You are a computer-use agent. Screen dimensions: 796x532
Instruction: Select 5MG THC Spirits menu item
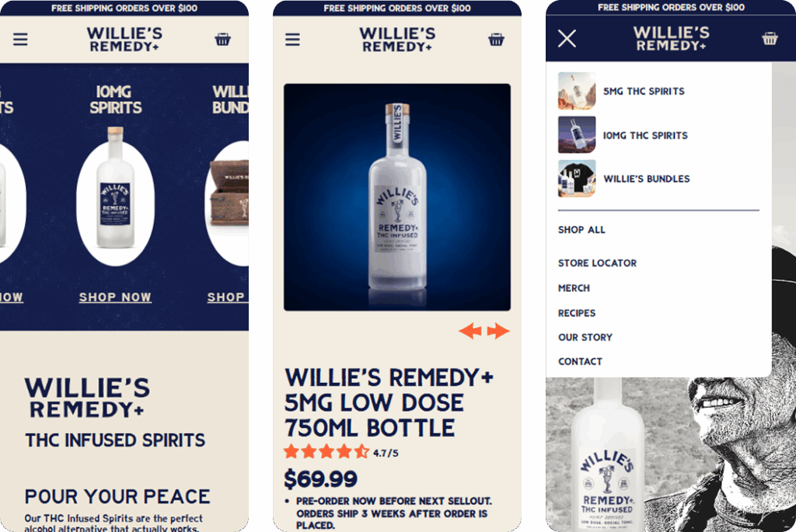(x=643, y=92)
